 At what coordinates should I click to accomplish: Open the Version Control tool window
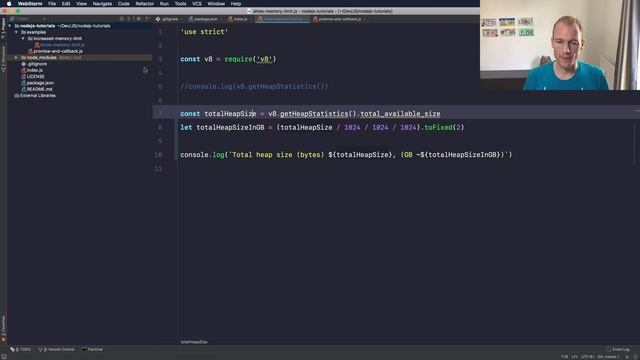(56, 349)
